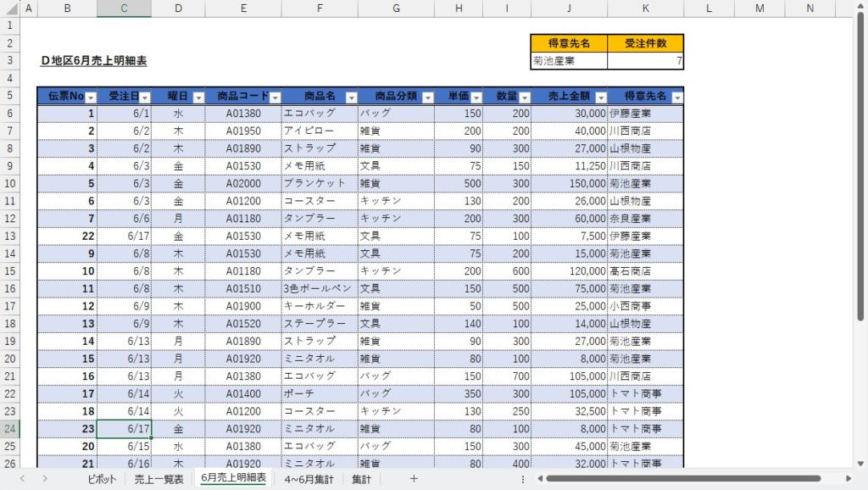Select column header L
The height and width of the screenshot is (490, 868).
pyautogui.click(x=709, y=8)
